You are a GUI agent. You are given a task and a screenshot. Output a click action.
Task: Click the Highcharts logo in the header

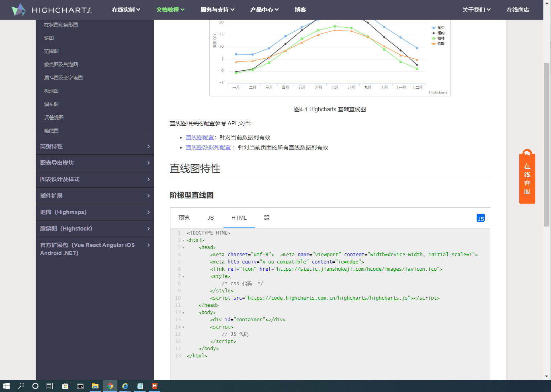[x=51, y=10]
